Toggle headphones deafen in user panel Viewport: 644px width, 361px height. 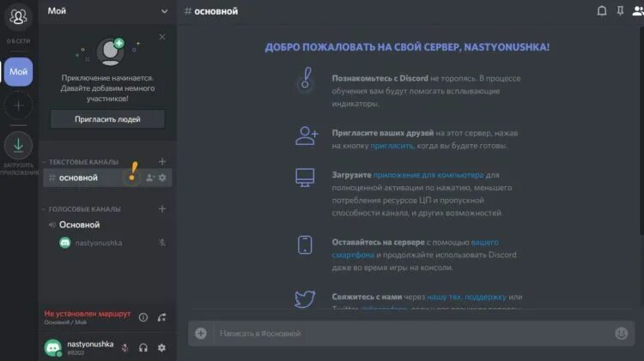[143, 348]
